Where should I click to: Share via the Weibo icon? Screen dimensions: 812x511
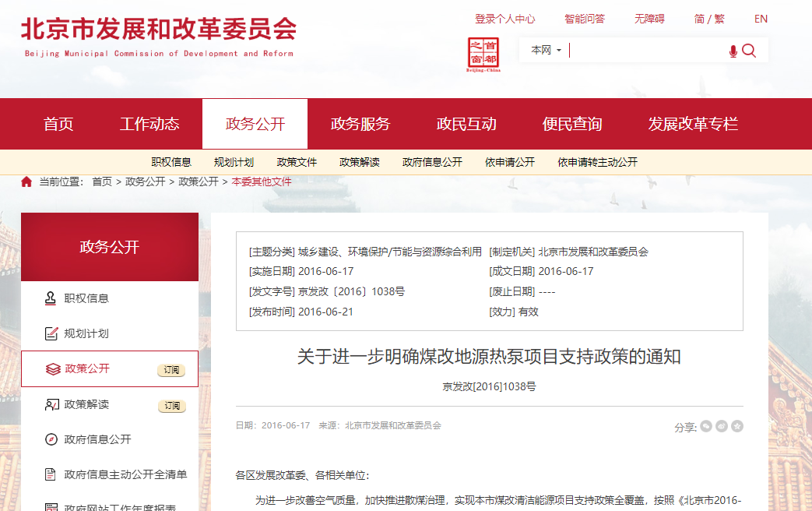(722, 426)
